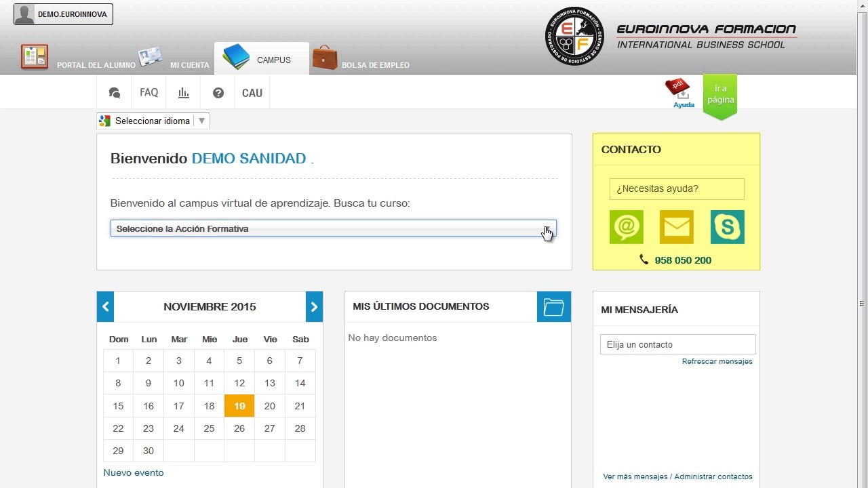Select day 22 in the calendar
The image size is (868, 488).
[x=118, y=428]
